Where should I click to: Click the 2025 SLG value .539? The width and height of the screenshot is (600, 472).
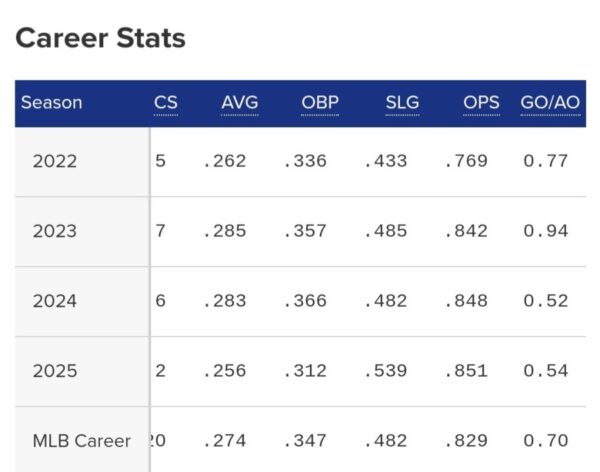tap(386, 371)
